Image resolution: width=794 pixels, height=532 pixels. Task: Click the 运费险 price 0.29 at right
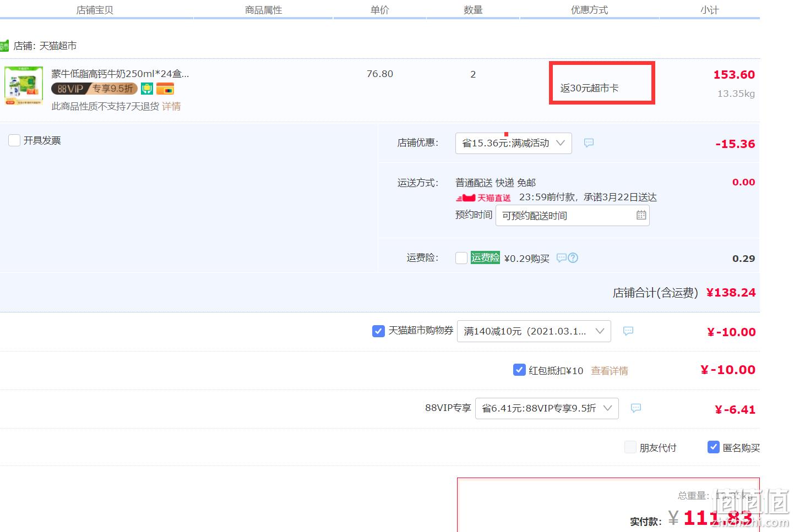tap(744, 259)
